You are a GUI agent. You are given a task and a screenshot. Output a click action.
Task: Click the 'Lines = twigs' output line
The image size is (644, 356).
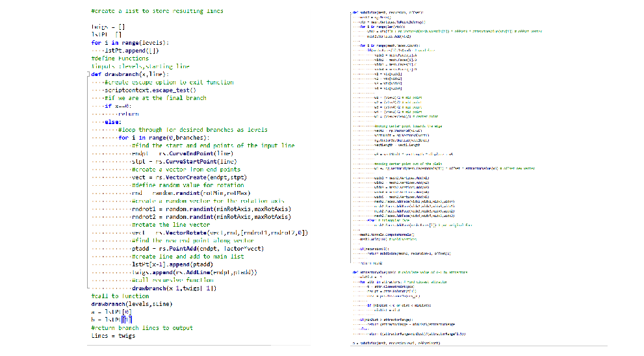[113, 336]
